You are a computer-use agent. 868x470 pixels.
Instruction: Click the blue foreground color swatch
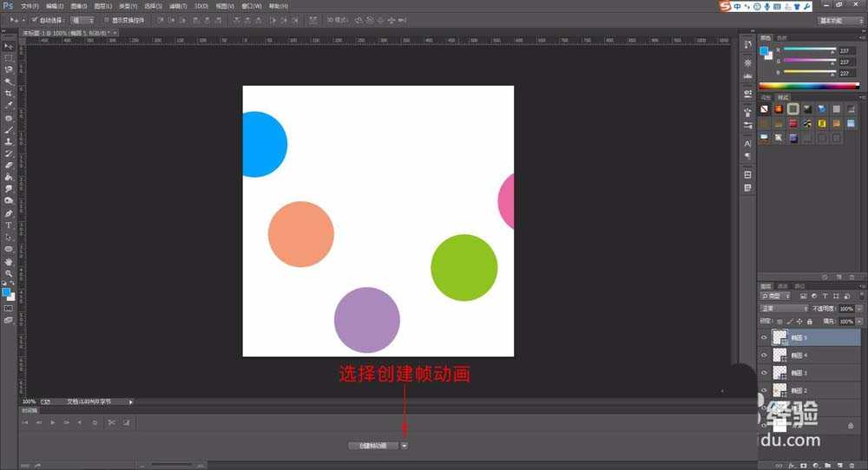tap(7, 292)
